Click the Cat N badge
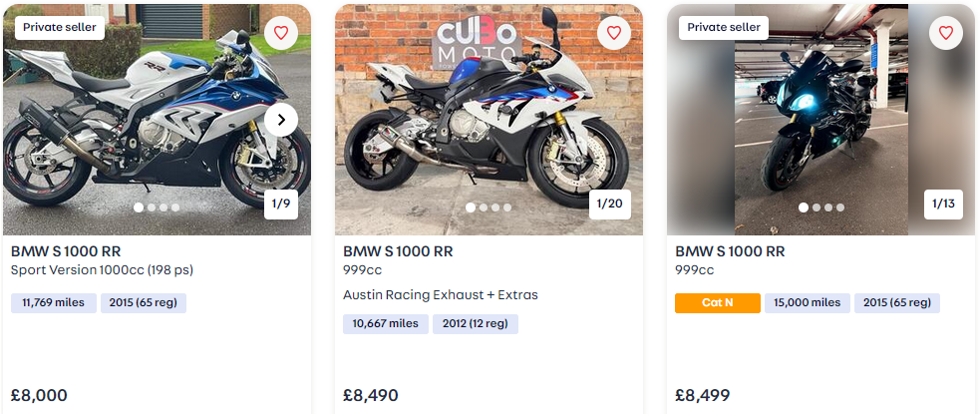The image size is (980, 414). [717, 303]
